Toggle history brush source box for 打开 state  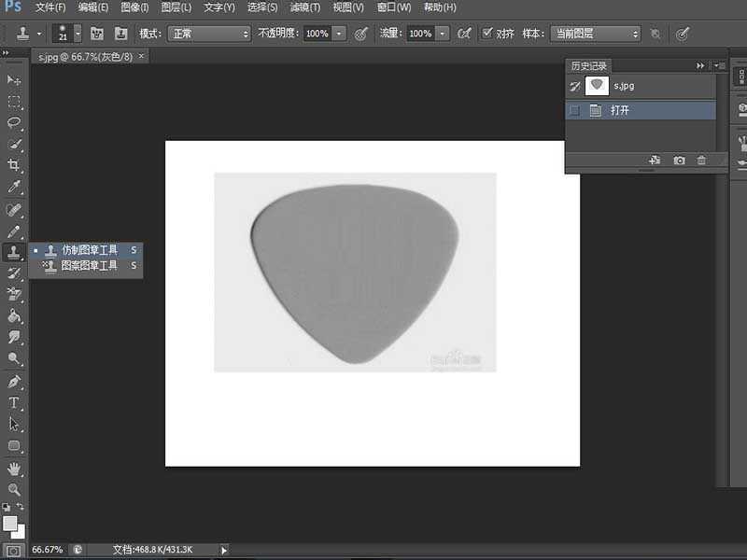point(575,111)
